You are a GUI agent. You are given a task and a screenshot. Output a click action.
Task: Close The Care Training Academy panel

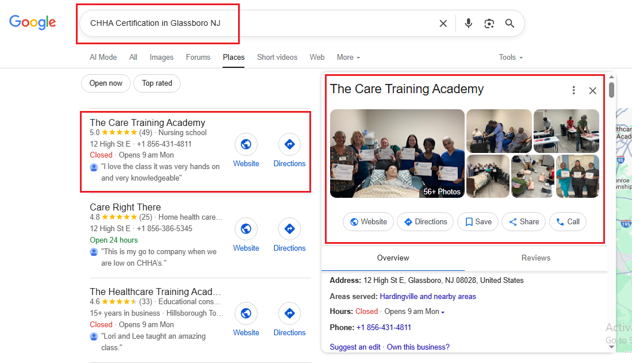click(x=593, y=90)
